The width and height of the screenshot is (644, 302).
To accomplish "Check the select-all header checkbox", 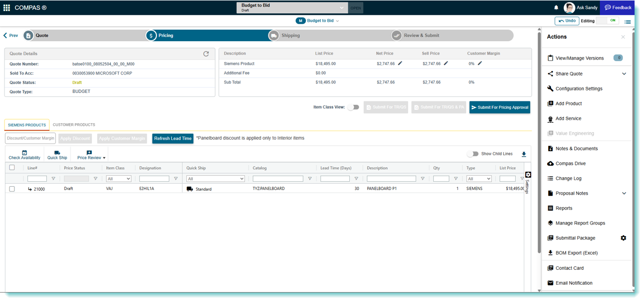I will [12, 168].
